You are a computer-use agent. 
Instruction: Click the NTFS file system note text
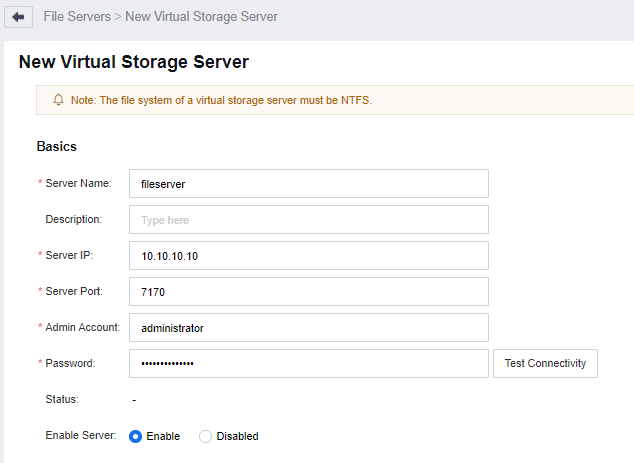[x=221, y=101]
